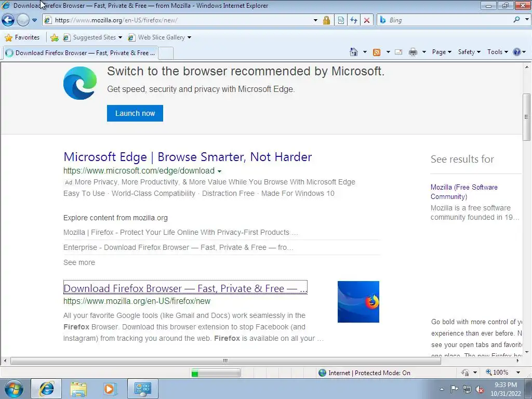Screen dimensions: 532x399
Task: Click Internet Explorer taskbar icon
Action: point(46,389)
